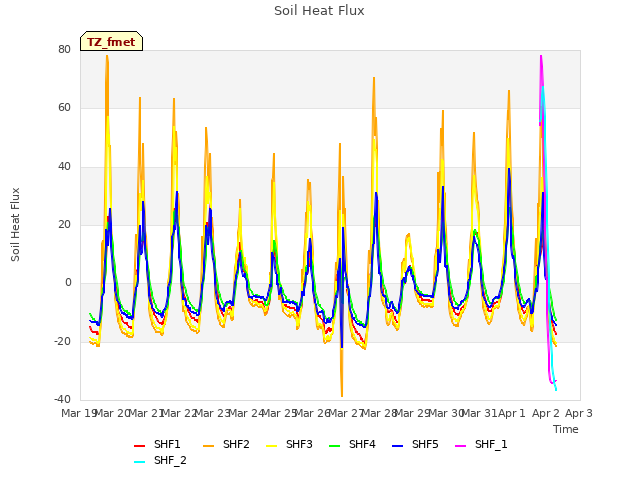Click the orange SHF2 legend swatch
This screenshot has width=640, height=480.
(x=208, y=446)
